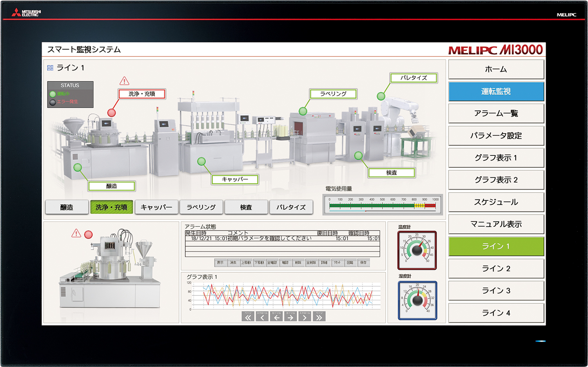Open マニュアル表示 from the side menu
Viewport: 588px width, 367px height.
496,224
